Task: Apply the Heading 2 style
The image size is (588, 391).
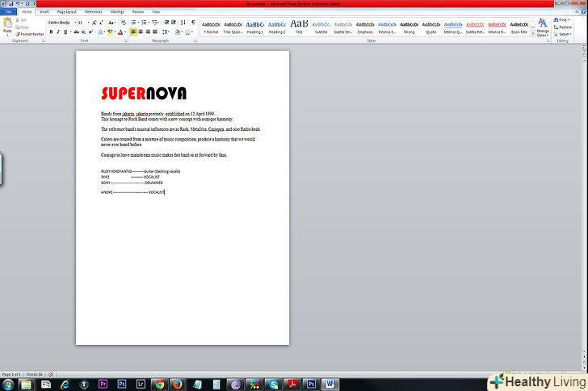Action: click(277, 27)
